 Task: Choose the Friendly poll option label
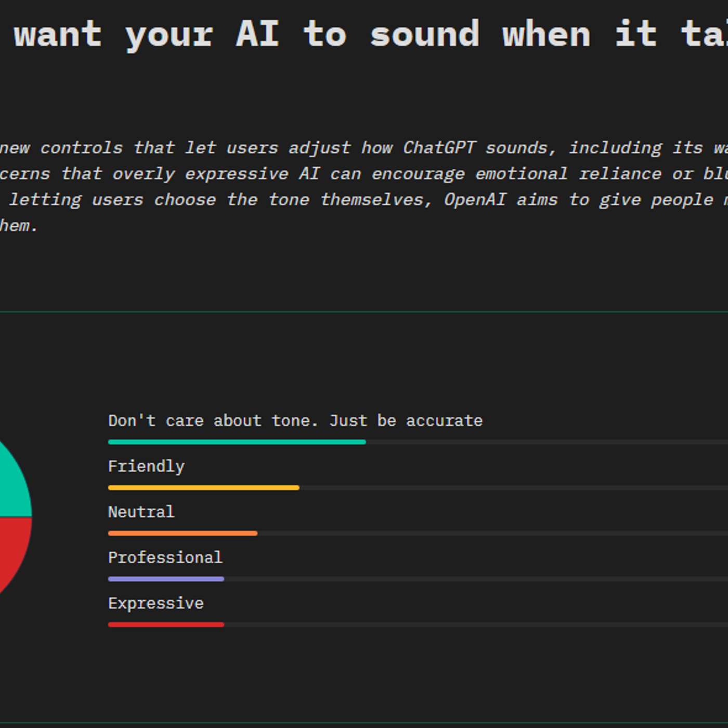(x=146, y=466)
